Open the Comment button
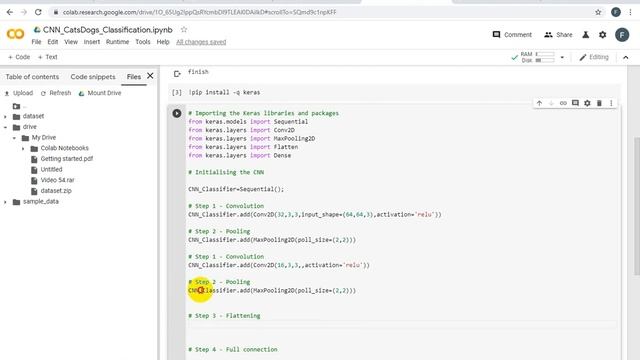This screenshot has height=360, width=640. pyautogui.click(x=512, y=35)
